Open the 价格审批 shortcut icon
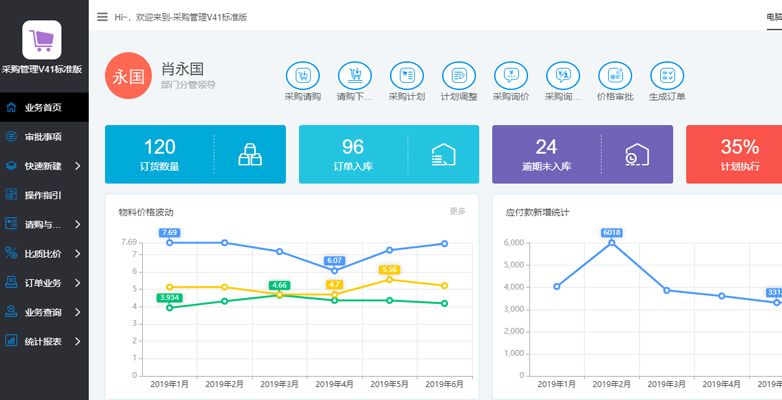782x400 pixels. coord(615,75)
